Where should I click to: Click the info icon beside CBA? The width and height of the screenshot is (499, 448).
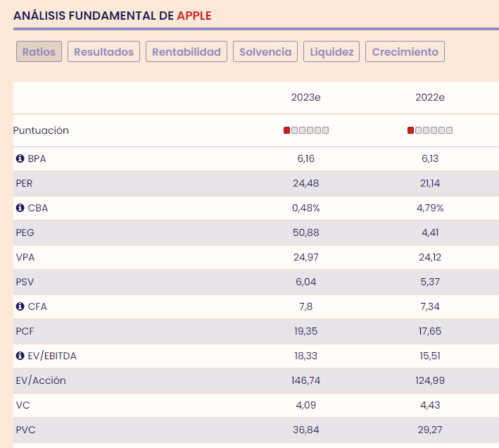[x=20, y=208]
